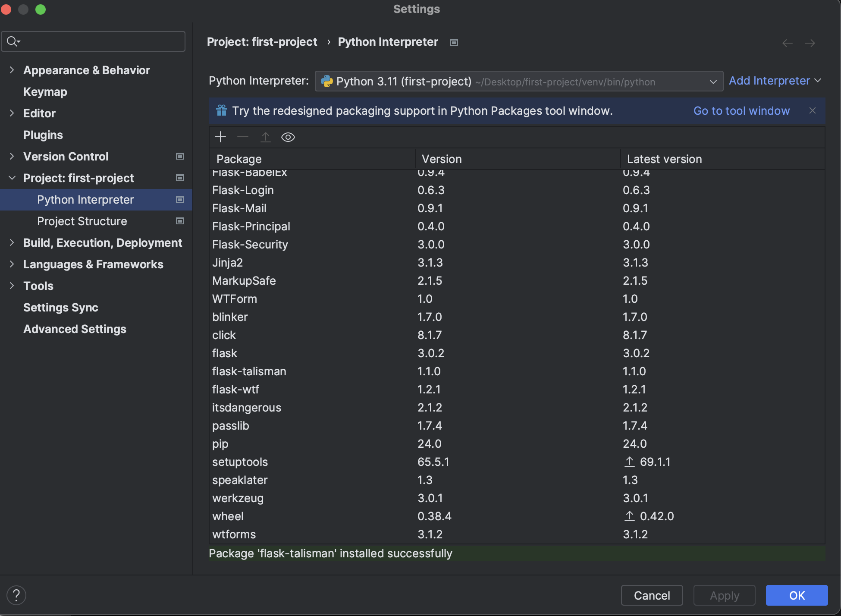The image size is (841, 616).
Task: Navigate forward with the right arrow
Action: pos(810,43)
